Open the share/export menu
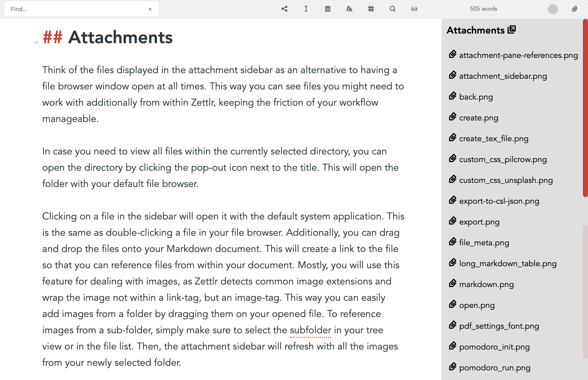The image size is (588, 380). pyautogui.click(x=285, y=9)
